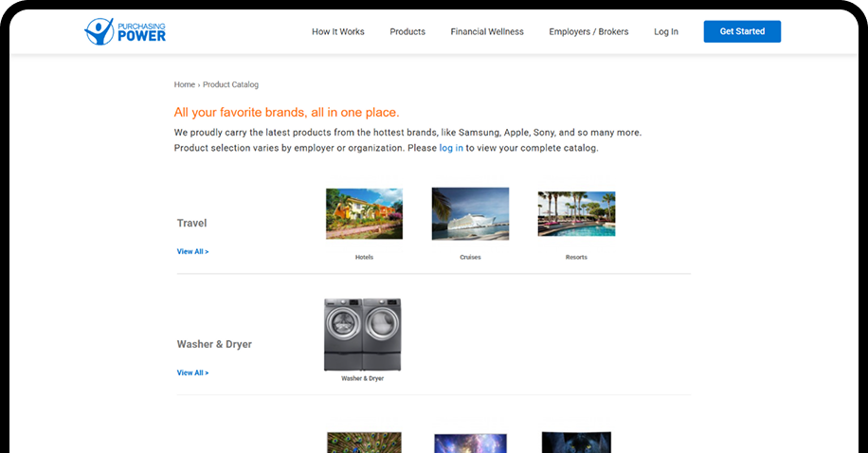The image size is (868, 453).
Task: Open the peacock-pattern thumbnail in bottom row
Action: coord(364,443)
